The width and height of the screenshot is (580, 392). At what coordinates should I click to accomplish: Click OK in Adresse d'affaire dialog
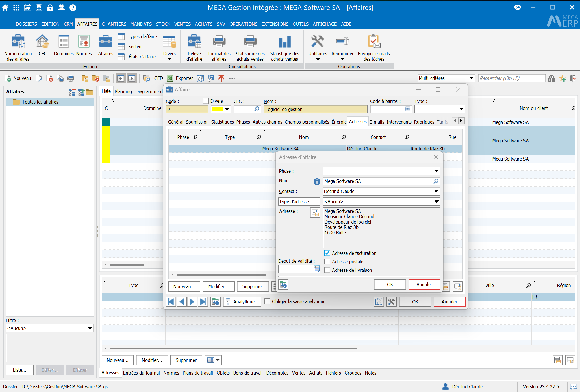click(x=390, y=284)
